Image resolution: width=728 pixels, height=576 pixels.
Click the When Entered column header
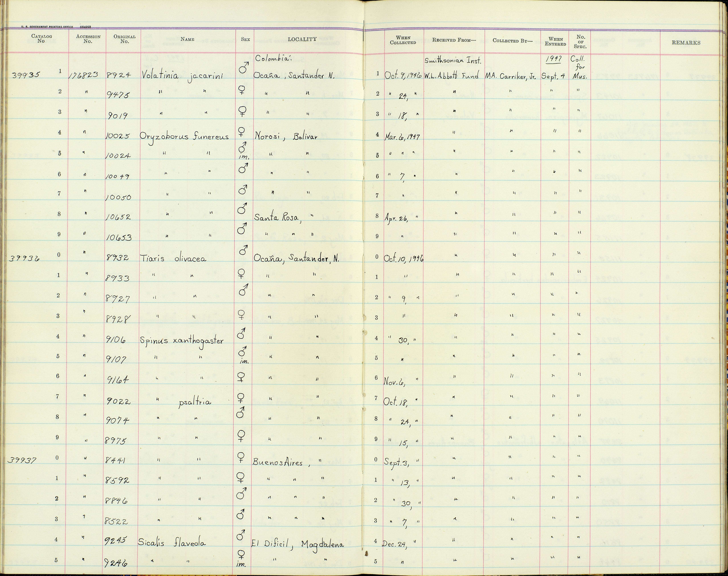(555, 41)
